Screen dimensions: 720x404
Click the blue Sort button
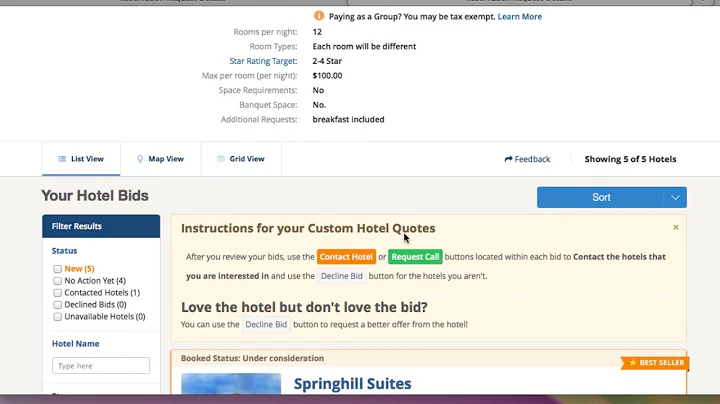600,197
